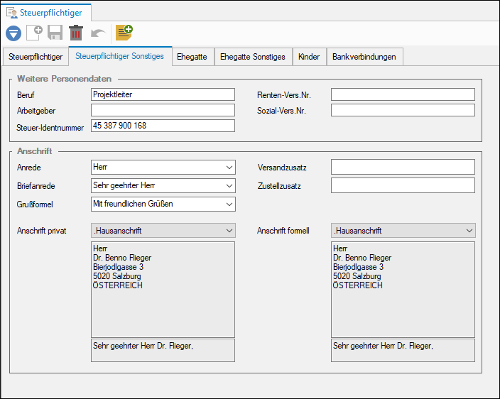The width and height of the screenshot is (500, 399).
Task: Click the undo arrow icon
Action: [x=98, y=33]
